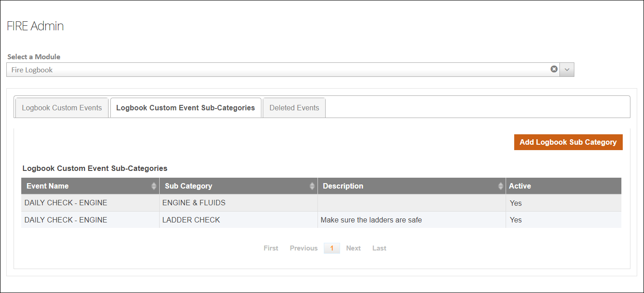Go to First page of results

coord(271,248)
